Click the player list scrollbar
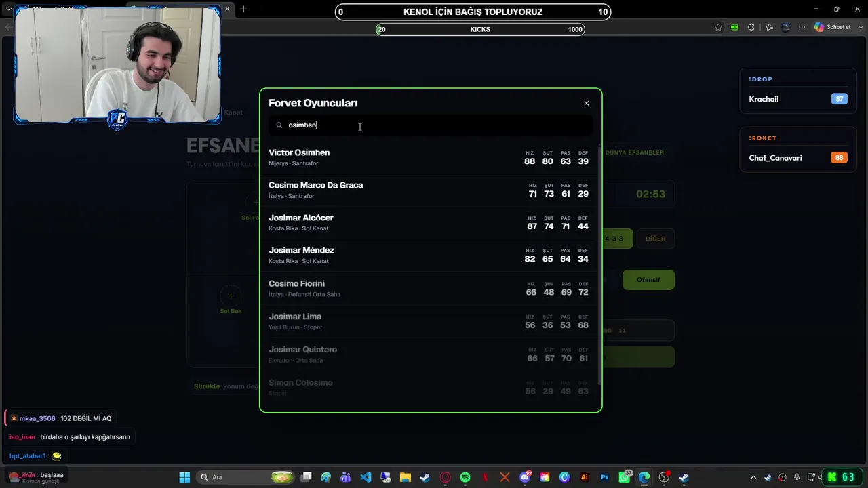Viewport: 868px width, 488px height. (599, 264)
